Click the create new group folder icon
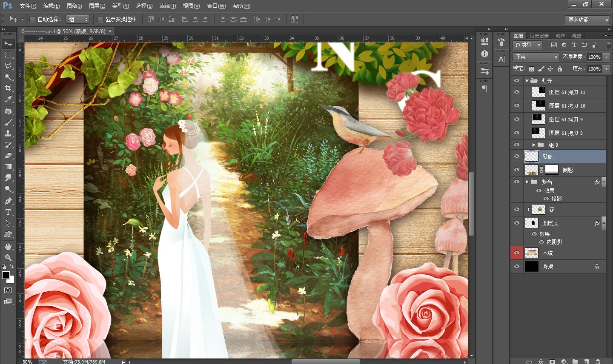 575,361
